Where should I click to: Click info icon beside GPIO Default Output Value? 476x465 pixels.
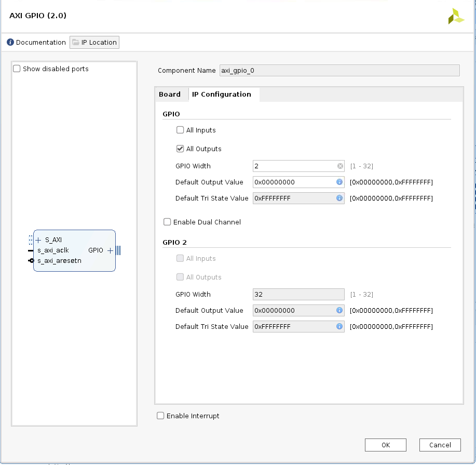pos(339,182)
